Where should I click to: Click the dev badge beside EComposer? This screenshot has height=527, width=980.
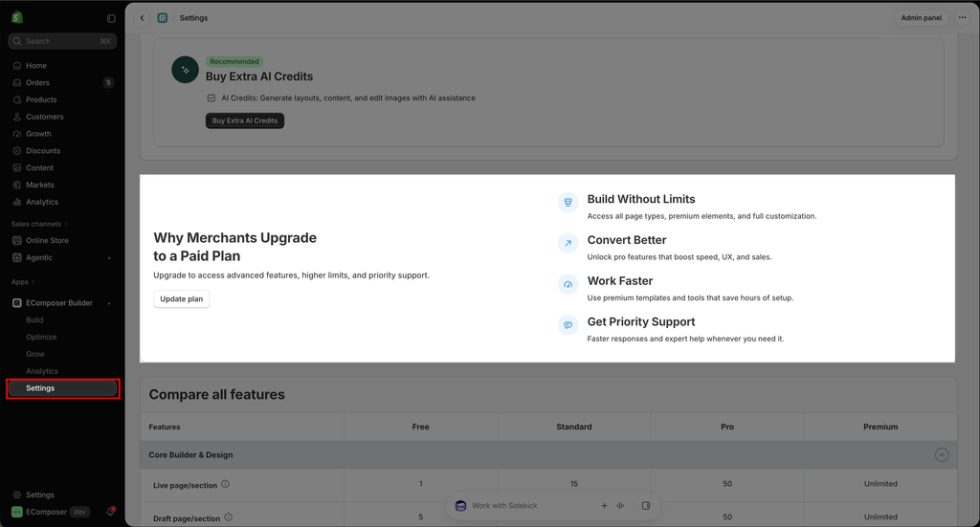(x=79, y=512)
